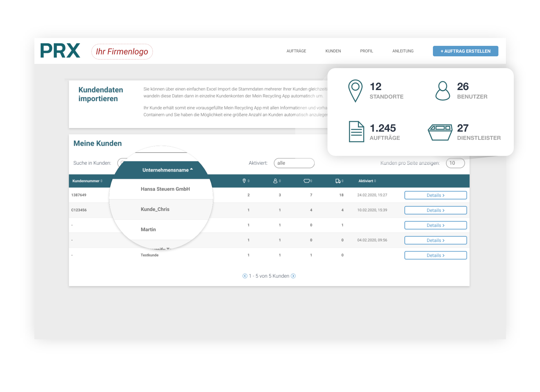Click the Standorte location pin icon in stats card
This screenshot has height=392, width=540.
(x=355, y=91)
